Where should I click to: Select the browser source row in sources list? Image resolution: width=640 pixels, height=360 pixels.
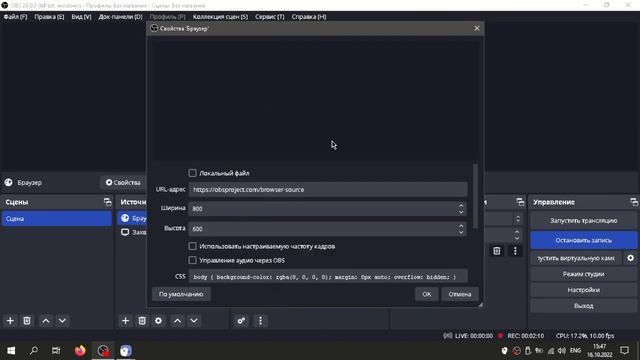tap(132, 218)
